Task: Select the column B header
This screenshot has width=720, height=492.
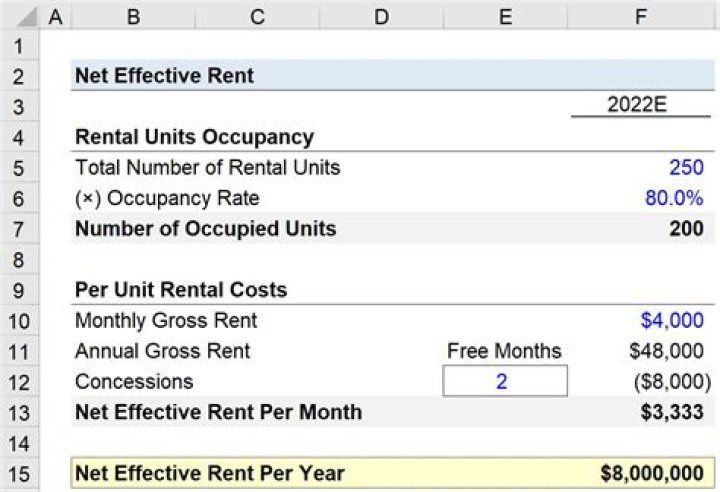Action: pyautogui.click(x=133, y=15)
